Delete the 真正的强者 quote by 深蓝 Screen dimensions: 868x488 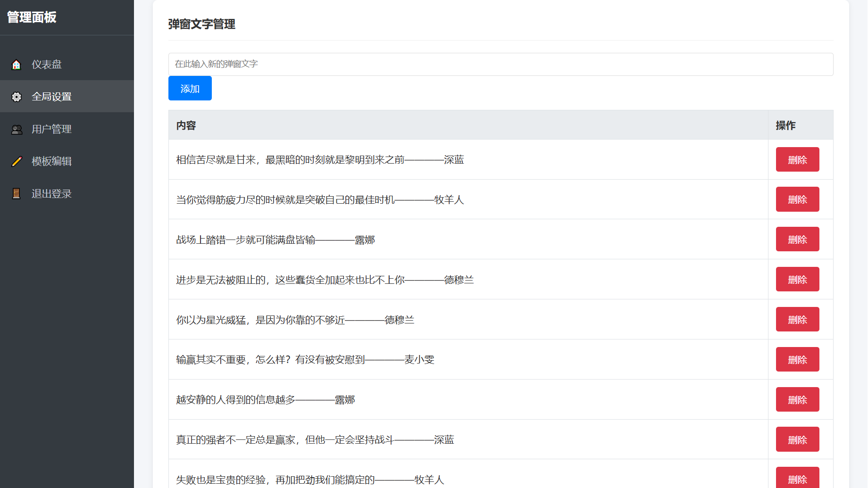click(x=797, y=439)
